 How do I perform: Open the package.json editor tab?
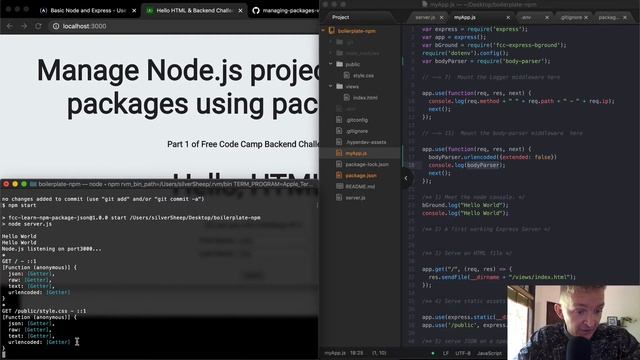[609, 18]
